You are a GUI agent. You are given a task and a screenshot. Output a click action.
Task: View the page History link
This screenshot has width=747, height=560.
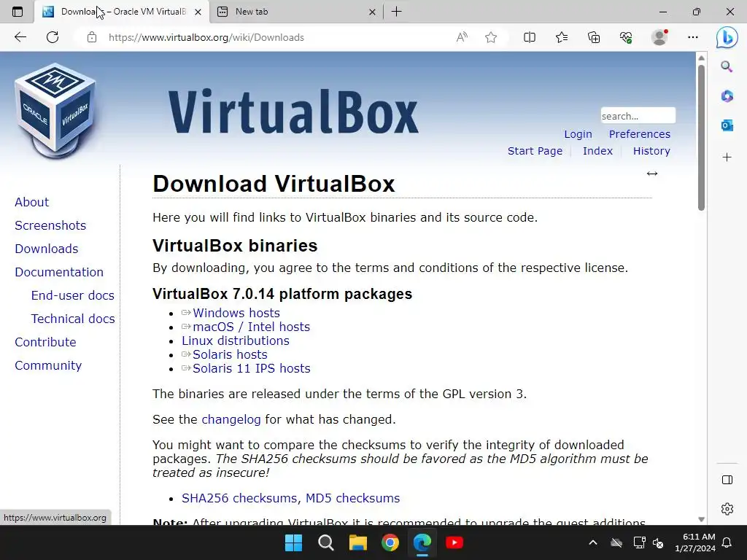[x=651, y=151]
